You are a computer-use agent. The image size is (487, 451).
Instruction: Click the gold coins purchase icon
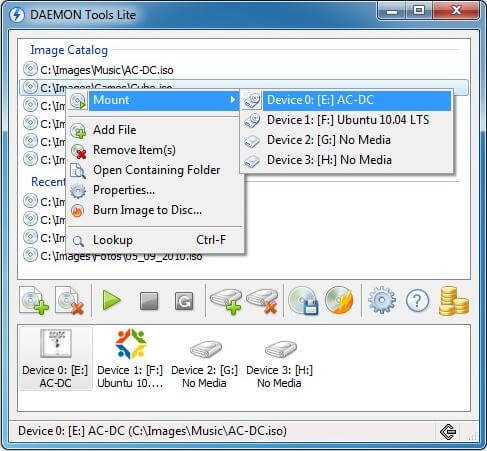point(453,301)
